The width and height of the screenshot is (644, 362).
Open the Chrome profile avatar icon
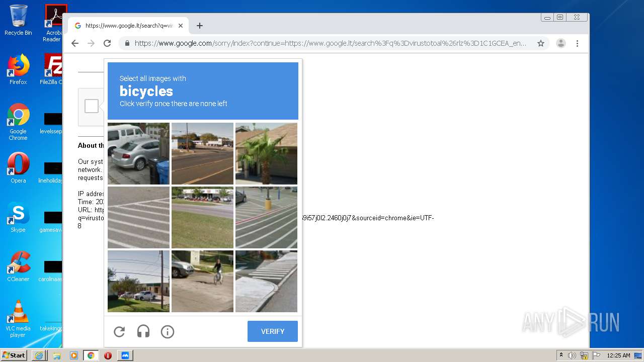click(561, 43)
